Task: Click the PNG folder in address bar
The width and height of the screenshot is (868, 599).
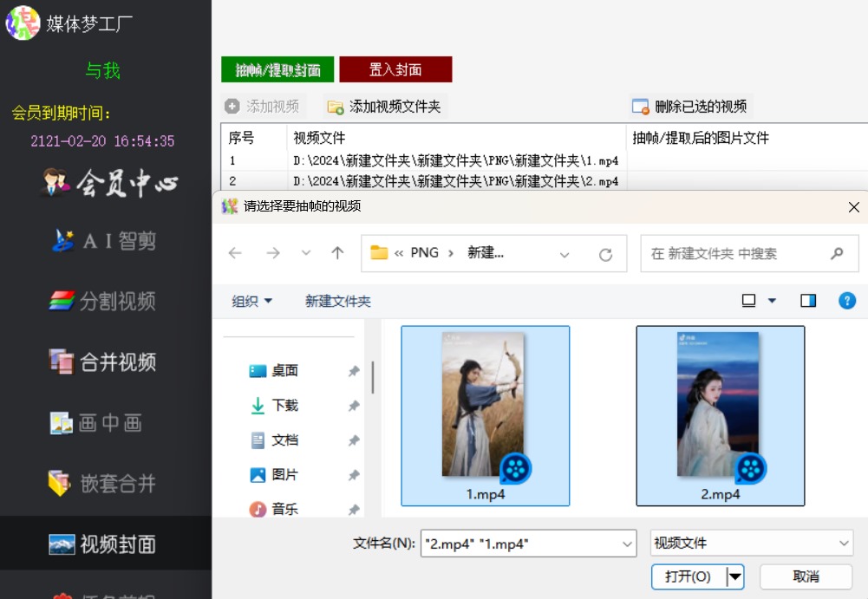Action: (x=425, y=253)
